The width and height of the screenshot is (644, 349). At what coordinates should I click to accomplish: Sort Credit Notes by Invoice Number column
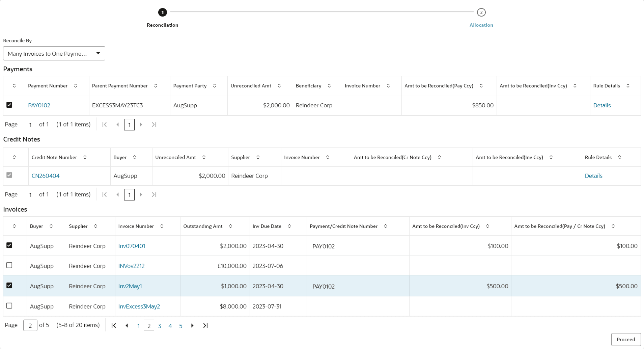(328, 157)
